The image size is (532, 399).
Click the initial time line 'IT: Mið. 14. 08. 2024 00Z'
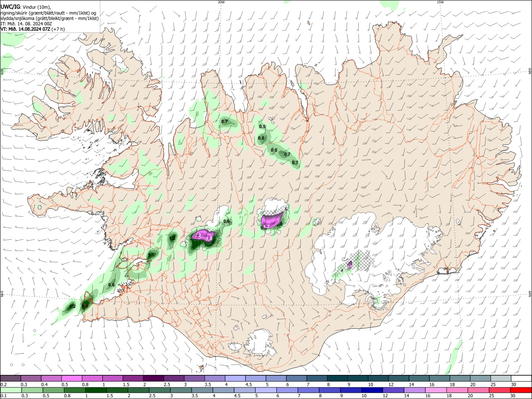[x=26, y=24]
